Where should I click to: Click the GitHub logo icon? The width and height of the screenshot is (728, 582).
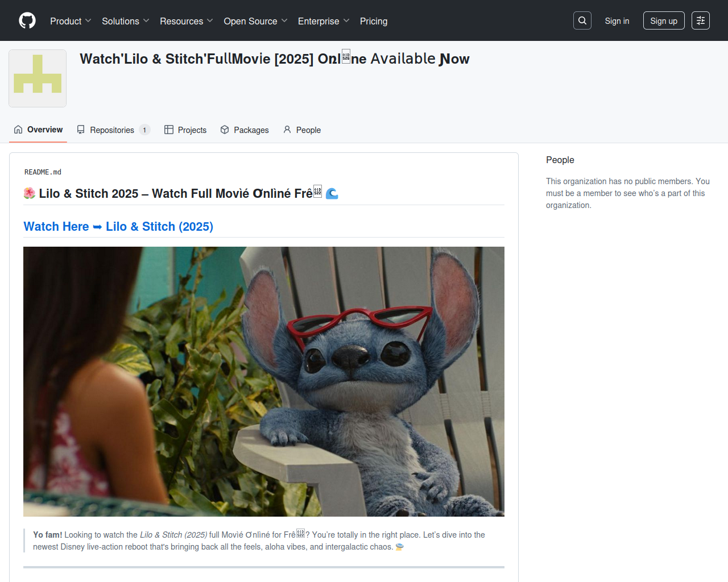[27, 21]
